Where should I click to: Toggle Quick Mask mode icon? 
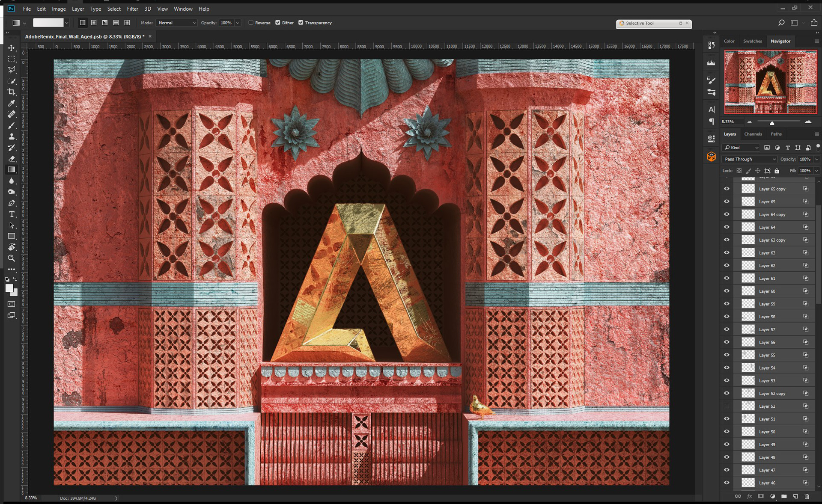[x=12, y=304]
